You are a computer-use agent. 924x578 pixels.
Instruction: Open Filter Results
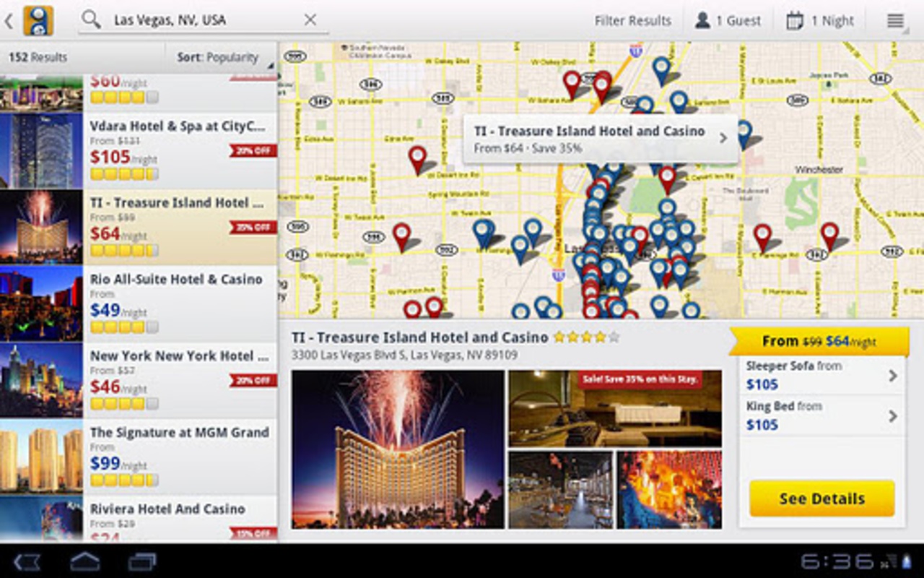(x=632, y=21)
